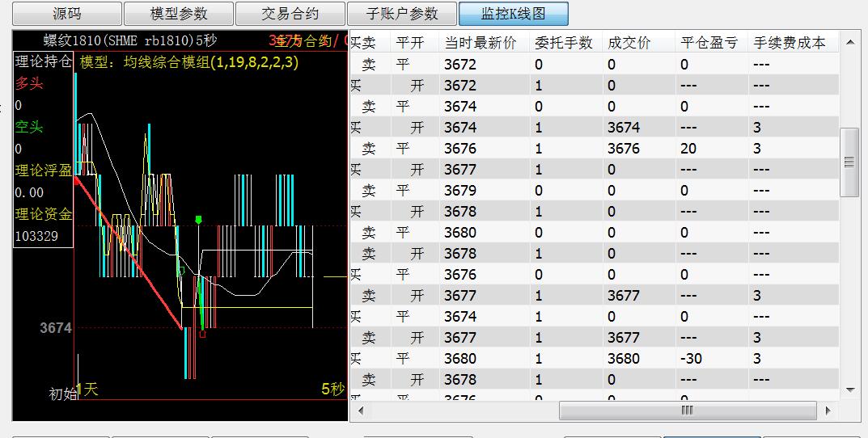Open the 模型参数 tab

[179, 14]
